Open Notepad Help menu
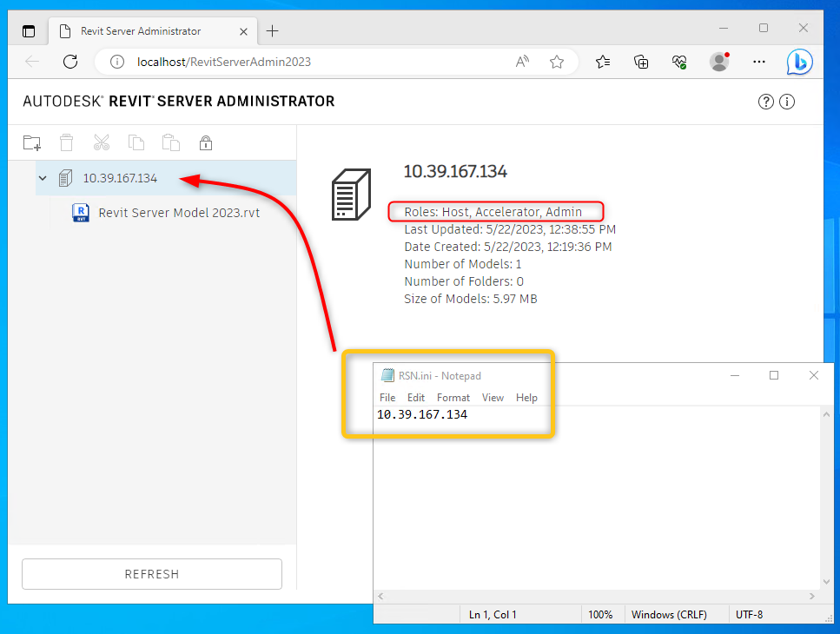 526,398
